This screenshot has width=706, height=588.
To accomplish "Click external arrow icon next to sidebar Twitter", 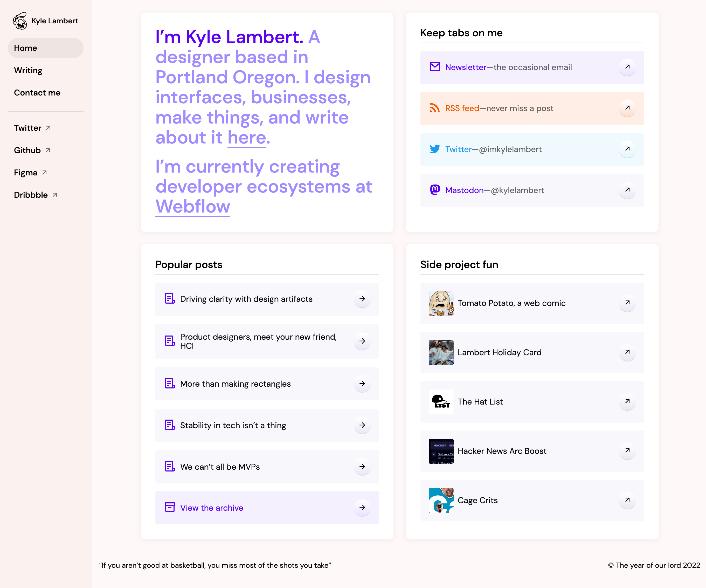I will click(x=49, y=128).
